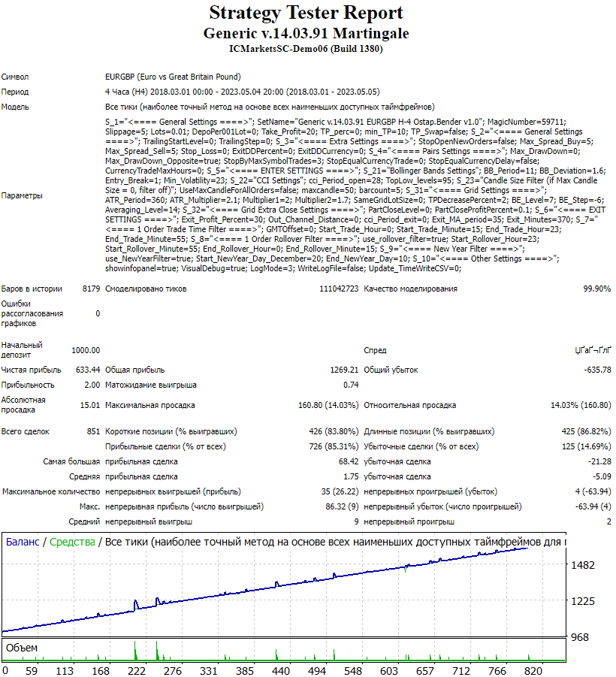The width and height of the screenshot is (616, 677).
Task: Click the Чистая прибыль value 633.44
Action: click(88, 370)
